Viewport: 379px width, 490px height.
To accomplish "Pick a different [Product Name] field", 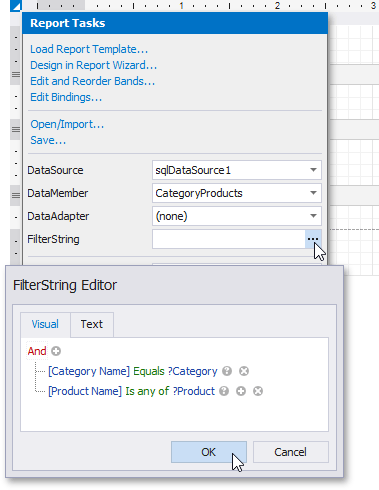I will click(x=85, y=391).
